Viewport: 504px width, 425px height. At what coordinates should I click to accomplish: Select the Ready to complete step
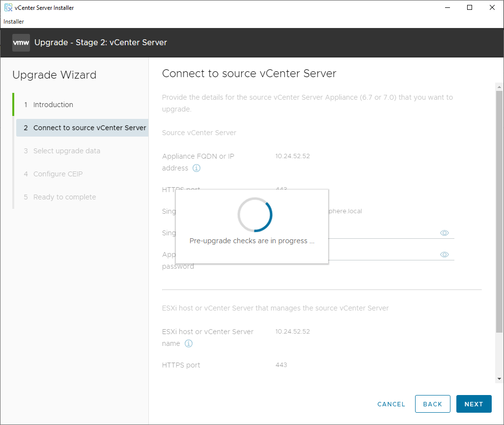pos(64,197)
